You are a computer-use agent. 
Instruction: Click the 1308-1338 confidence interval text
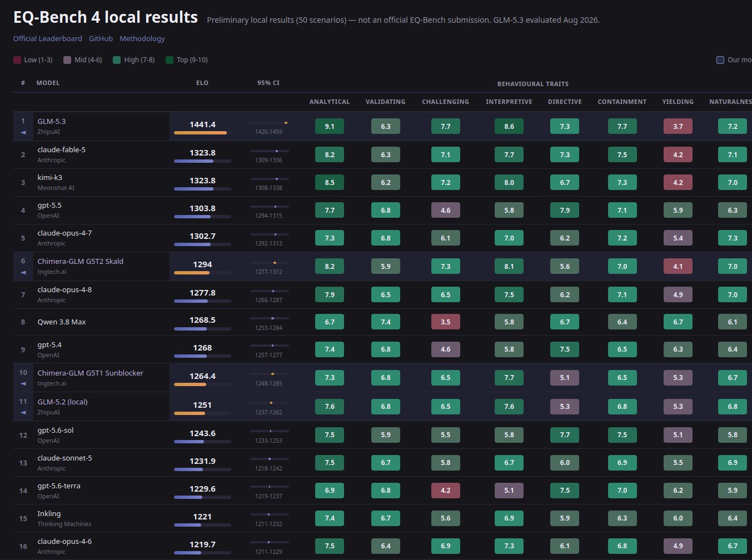click(x=268, y=188)
